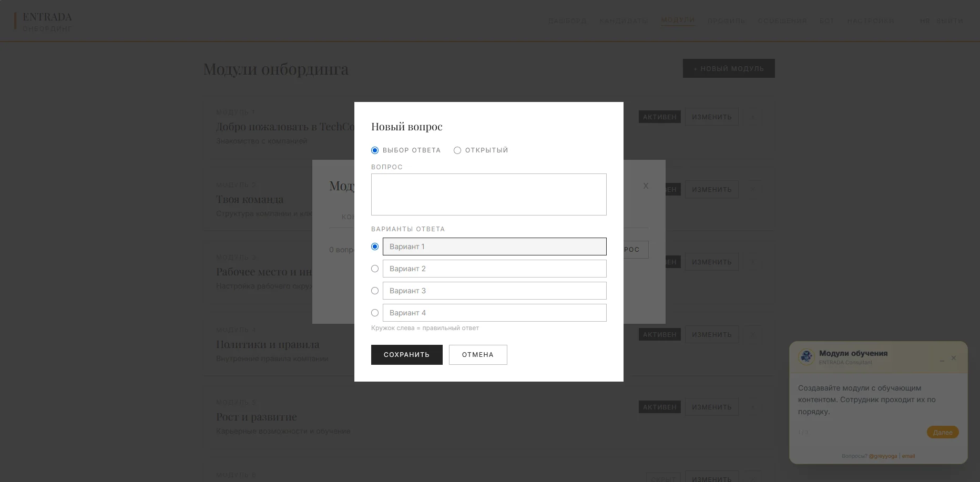Mark Вариант 1 as the correct answer

point(375,247)
